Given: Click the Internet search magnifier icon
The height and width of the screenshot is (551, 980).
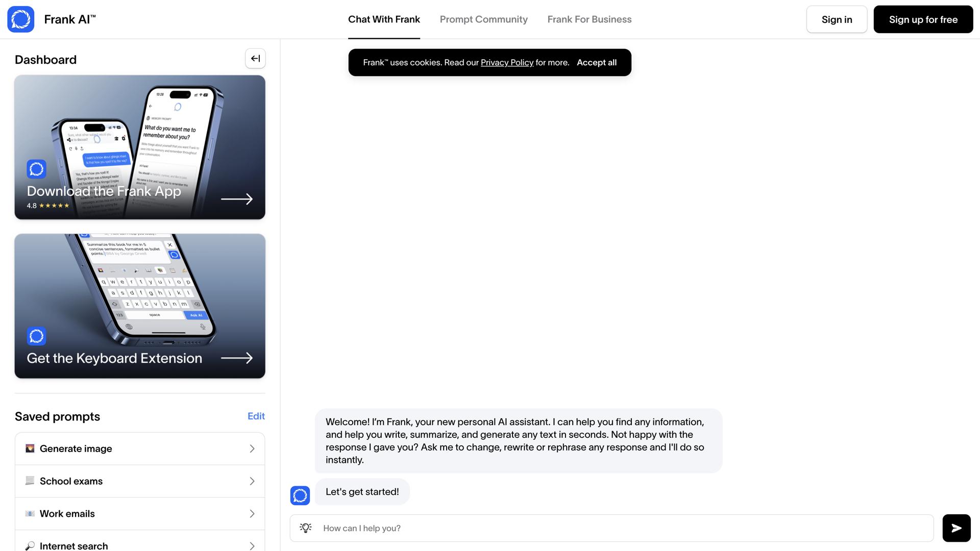Looking at the screenshot, I should coord(30,546).
